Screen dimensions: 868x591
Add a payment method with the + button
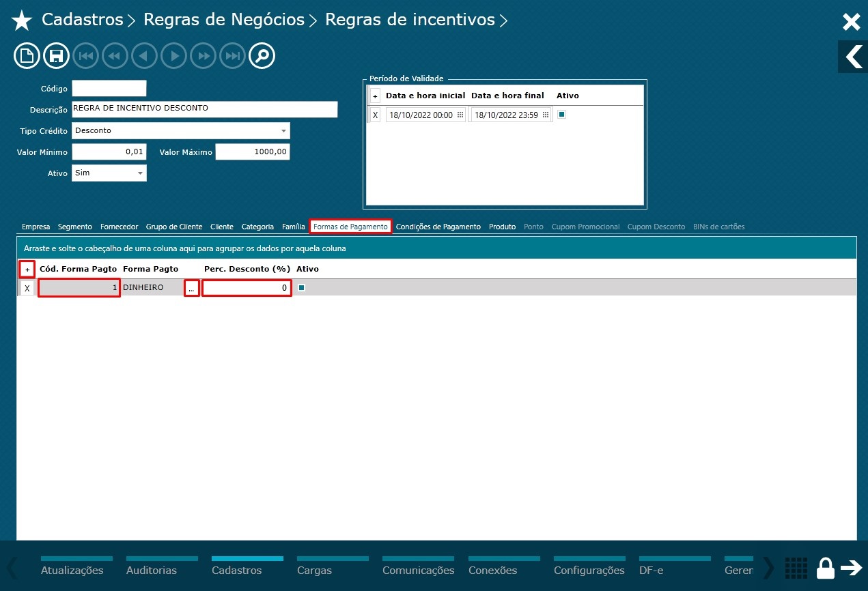[27, 268]
